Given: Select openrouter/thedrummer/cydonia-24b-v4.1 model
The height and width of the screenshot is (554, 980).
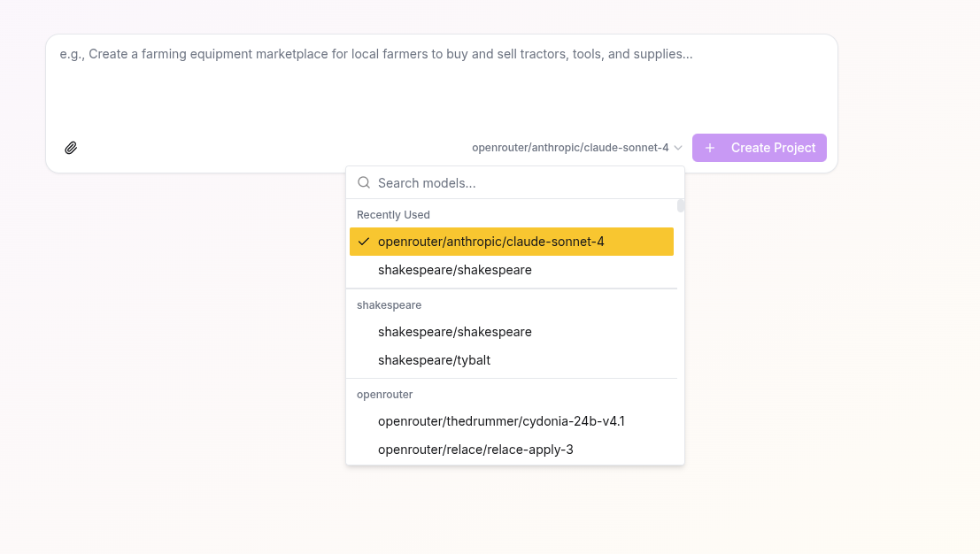Looking at the screenshot, I should pos(501,421).
